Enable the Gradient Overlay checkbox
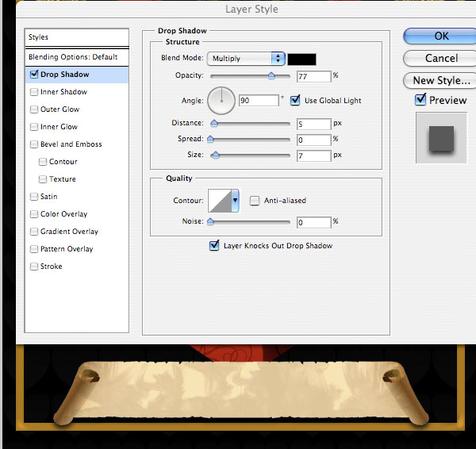 click(x=34, y=232)
